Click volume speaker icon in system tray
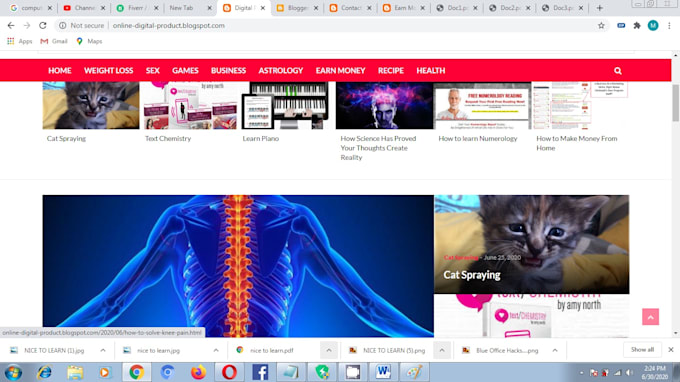Viewport: 680px width, 382px height. 629,373
